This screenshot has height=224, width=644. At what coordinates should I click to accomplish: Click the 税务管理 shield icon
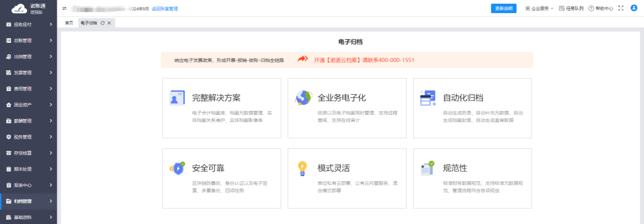[8, 136]
